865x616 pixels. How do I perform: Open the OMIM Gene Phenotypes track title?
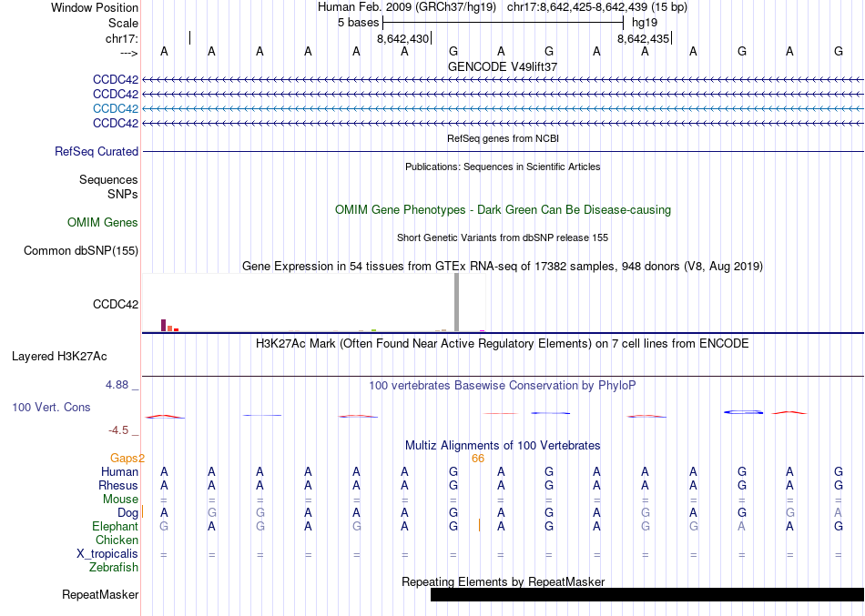pos(503,210)
